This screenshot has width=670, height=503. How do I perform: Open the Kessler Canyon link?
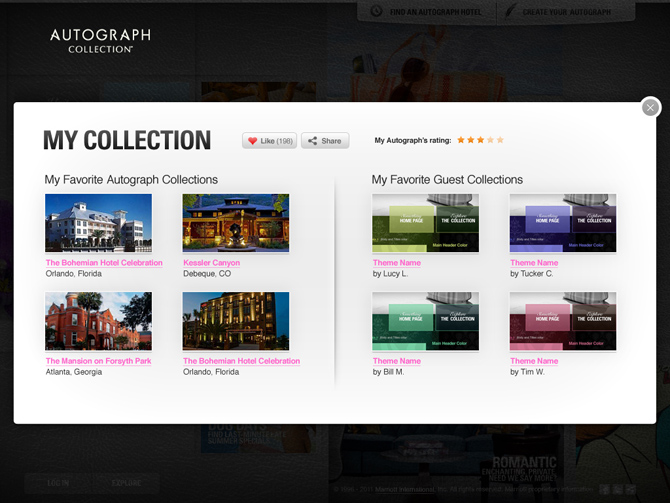[211, 263]
